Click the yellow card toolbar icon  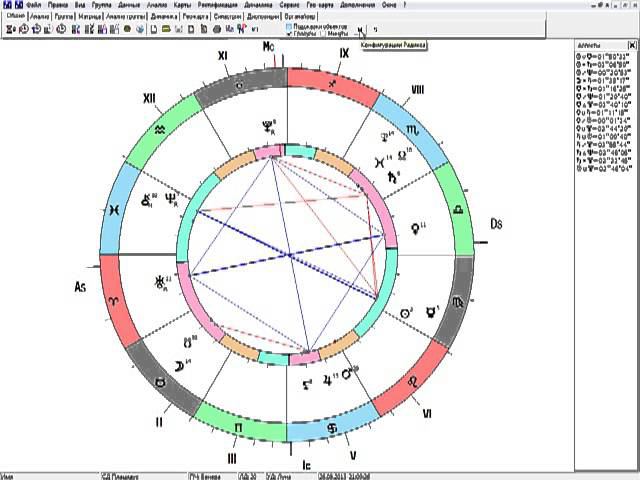[x=166, y=29]
